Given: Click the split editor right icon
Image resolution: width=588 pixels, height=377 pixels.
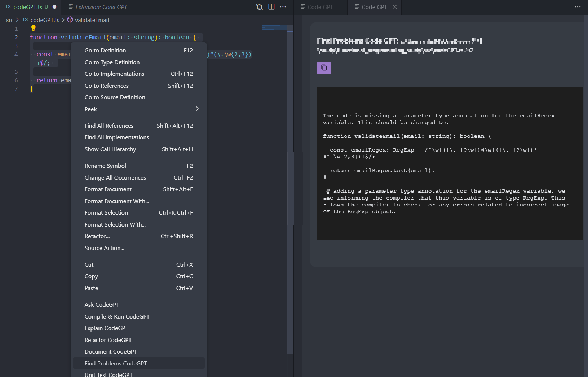Looking at the screenshot, I should tap(271, 7).
